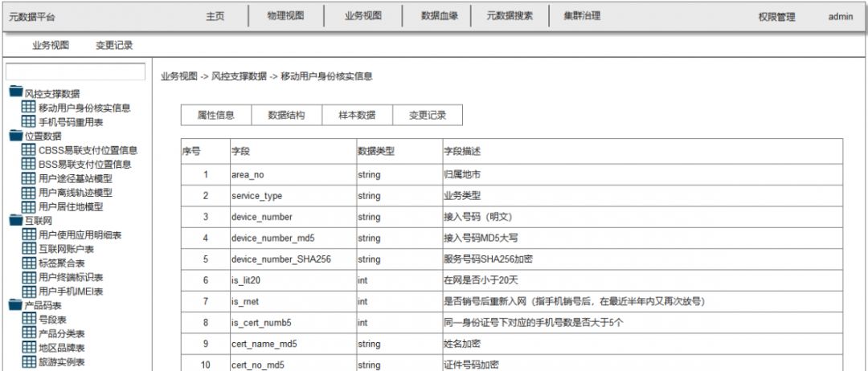Collapse the 互联网 category label

point(39,221)
